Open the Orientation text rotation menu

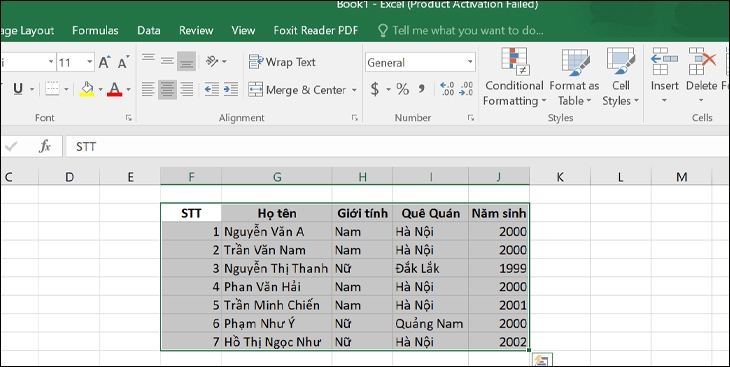tap(216, 61)
